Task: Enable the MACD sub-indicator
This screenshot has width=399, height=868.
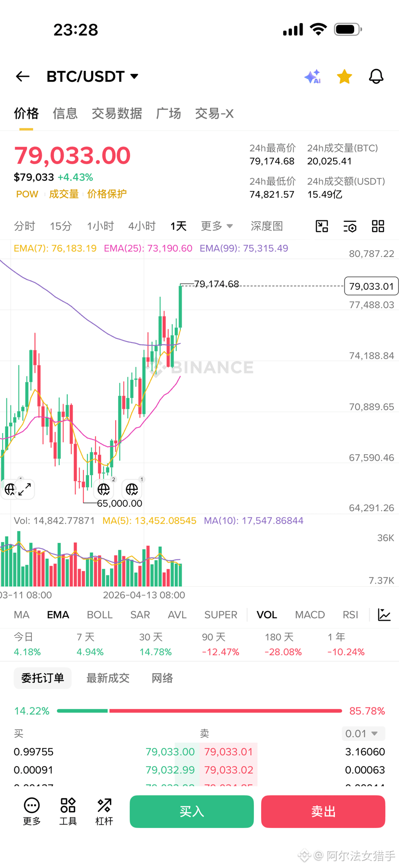Action: pos(310,615)
